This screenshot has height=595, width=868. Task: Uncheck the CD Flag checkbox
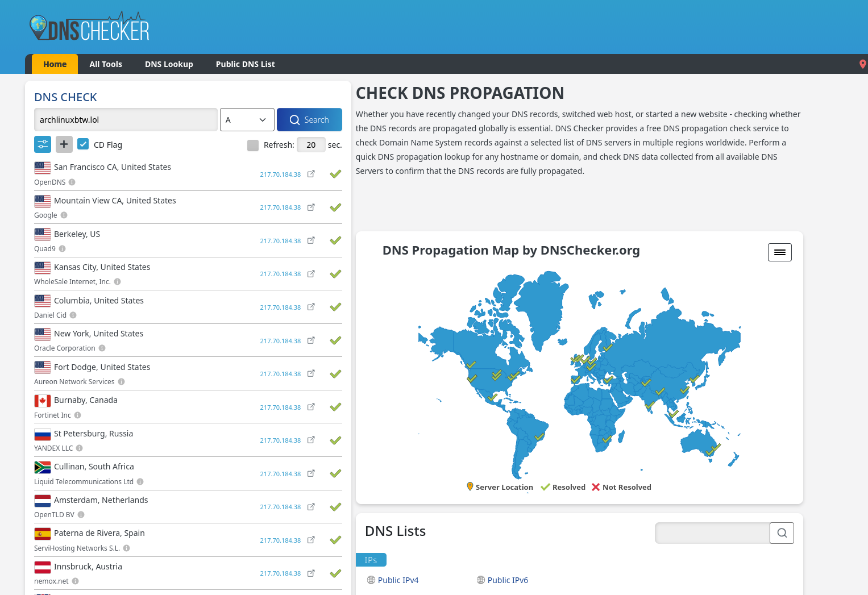pyautogui.click(x=83, y=144)
